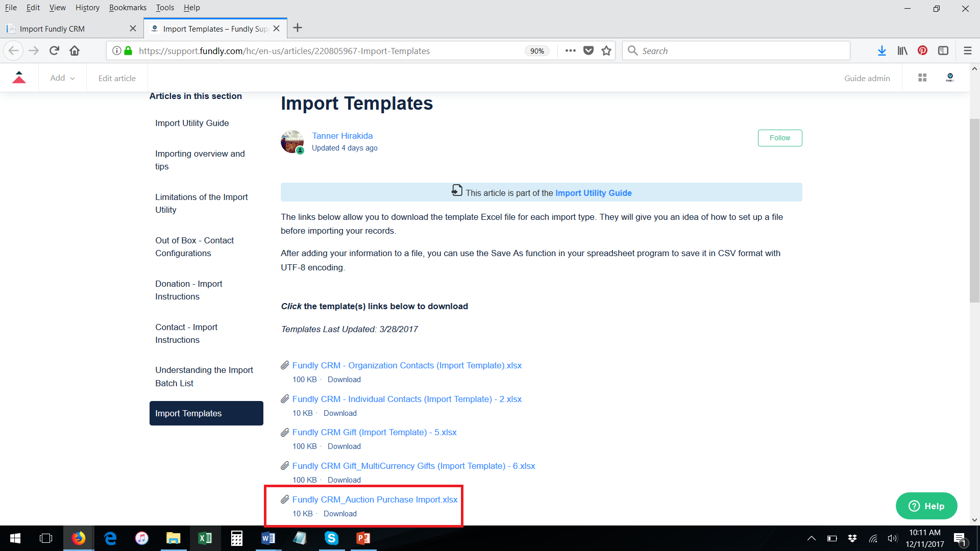
Task: Click Edit article in admin bar
Action: coord(117,78)
